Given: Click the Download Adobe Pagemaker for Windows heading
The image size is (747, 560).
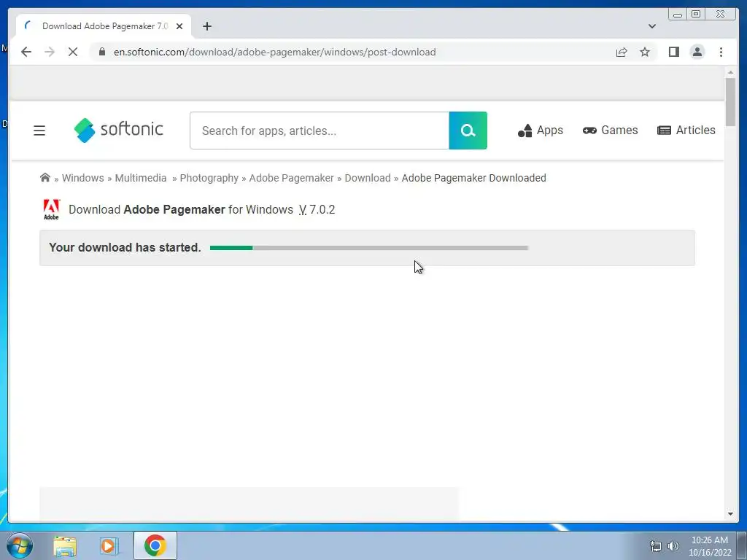Looking at the screenshot, I should point(201,209).
